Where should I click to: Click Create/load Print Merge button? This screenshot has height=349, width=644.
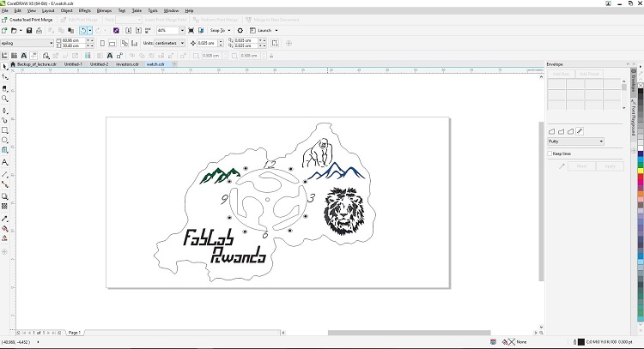click(27, 20)
